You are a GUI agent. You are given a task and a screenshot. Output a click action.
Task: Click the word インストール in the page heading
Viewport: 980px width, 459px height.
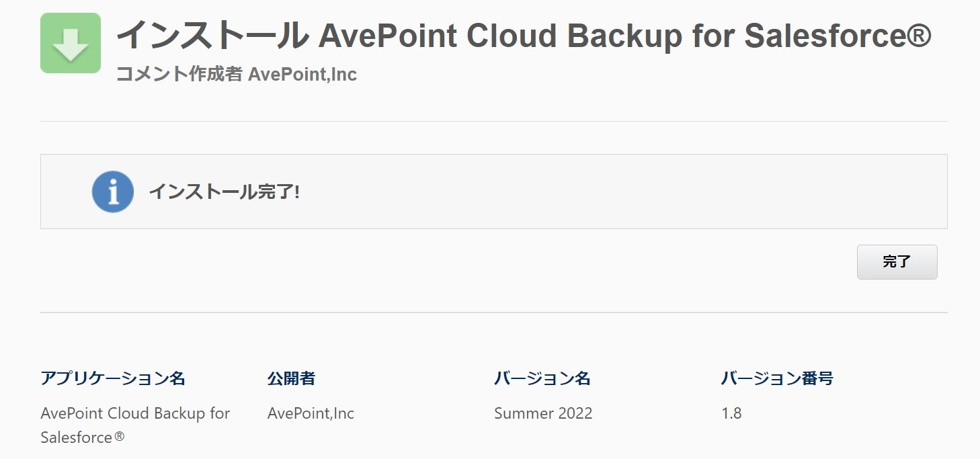(x=211, y=36)
